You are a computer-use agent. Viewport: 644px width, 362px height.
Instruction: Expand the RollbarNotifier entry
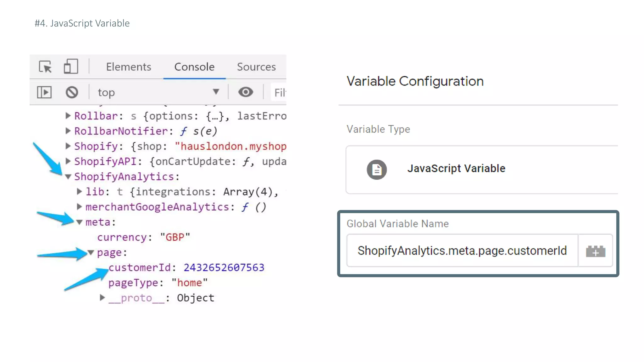[x=68, y=131]
